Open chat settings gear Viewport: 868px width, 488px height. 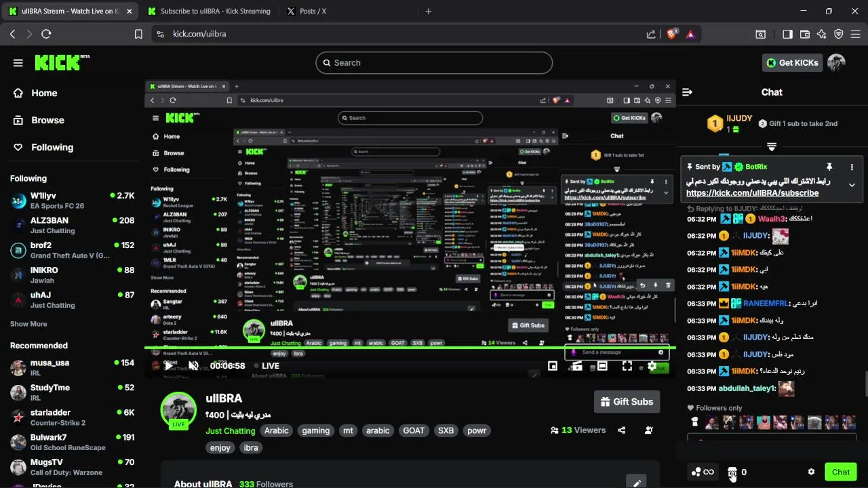tap(811, 472)
